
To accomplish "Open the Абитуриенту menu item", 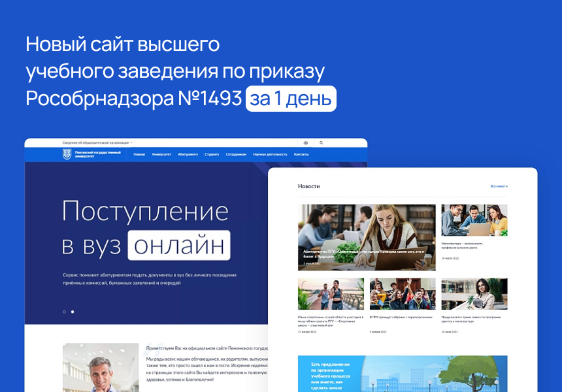I will tap(188, 155).
